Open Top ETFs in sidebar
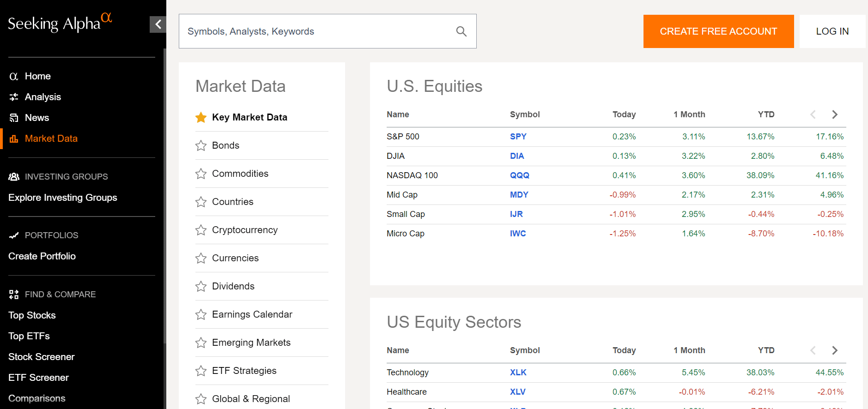 [x=29, y=336]
